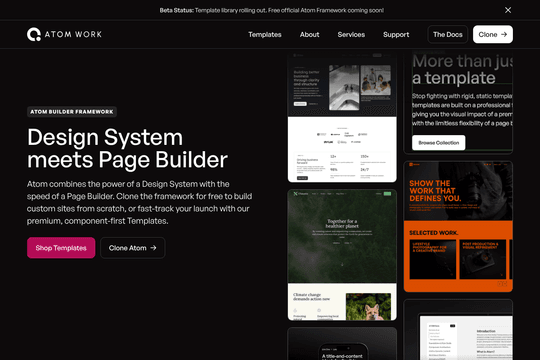Dismiss the Beta Status banner
Screen dimensions: 540x360
pos(508,10)
